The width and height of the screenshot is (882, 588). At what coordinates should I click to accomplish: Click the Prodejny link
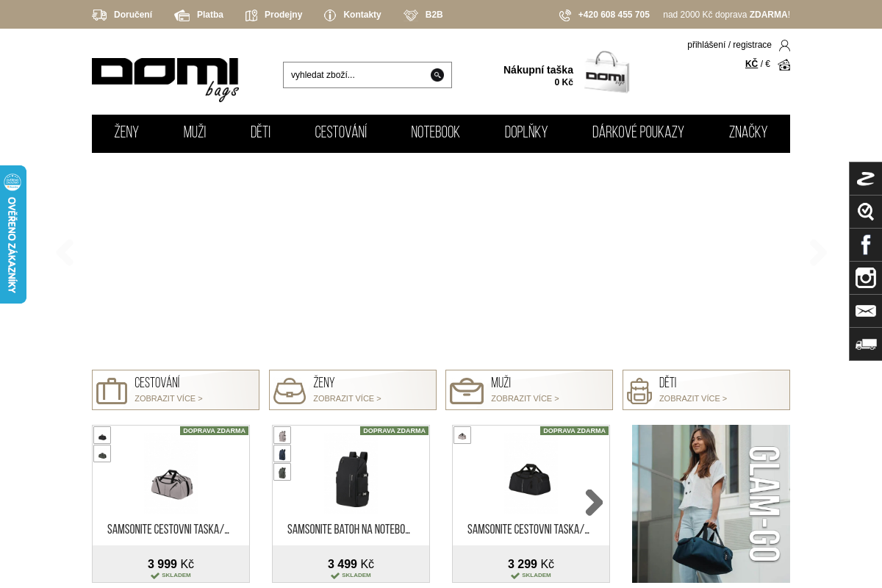pyautogui.click(x=283, y=15)
